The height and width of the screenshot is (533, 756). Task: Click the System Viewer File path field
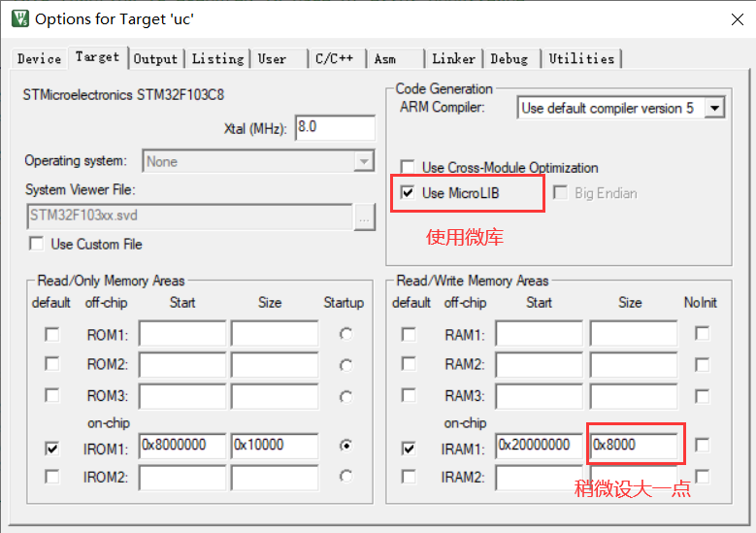(189, 217)
